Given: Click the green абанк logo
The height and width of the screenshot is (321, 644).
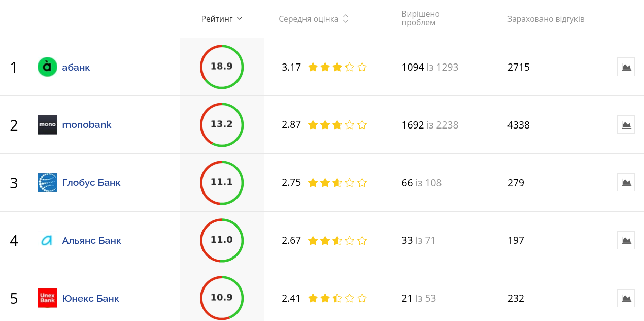Looking at the screenshot, I should [x=47, y=67].
